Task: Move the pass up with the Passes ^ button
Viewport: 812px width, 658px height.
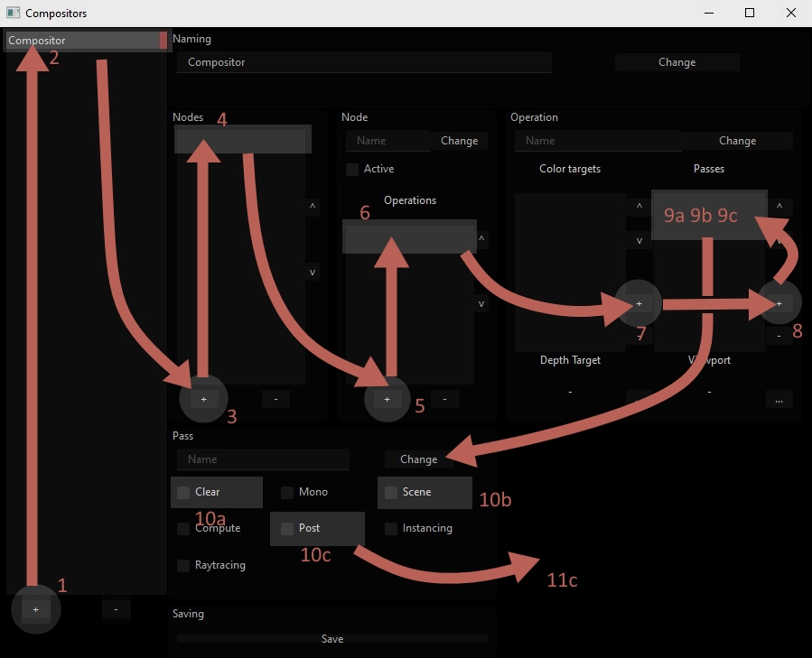Action: tap(779, 206)
